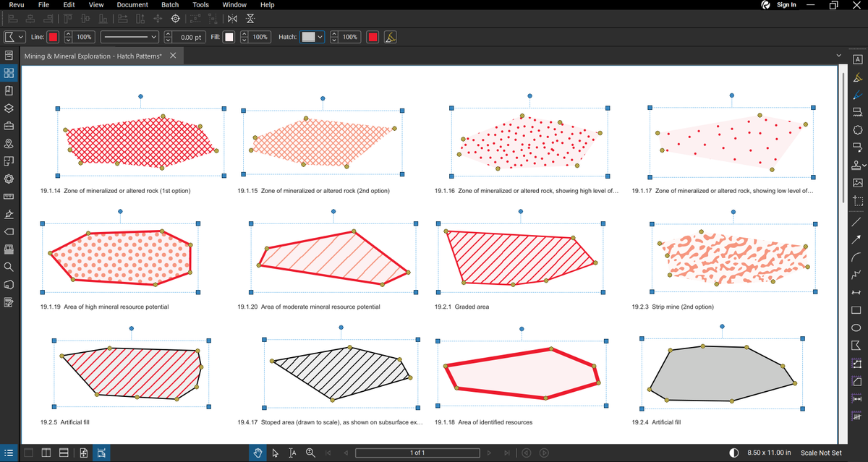Screen dimensions: 868x462
Task: Toggle the highlighted fit-page view button
Action: 101,453
